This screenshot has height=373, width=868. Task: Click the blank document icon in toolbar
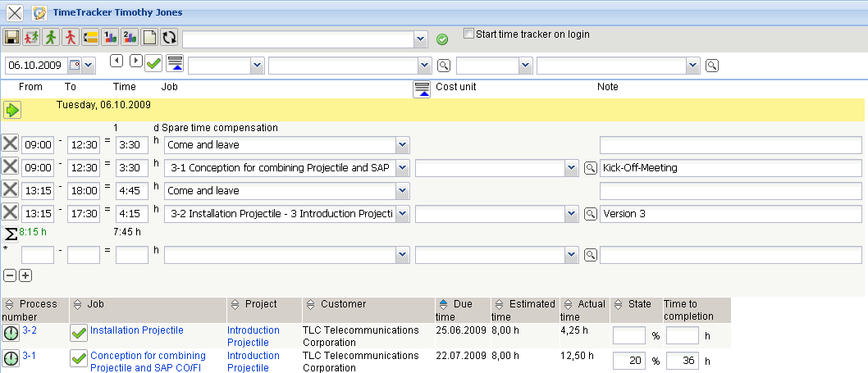(x=149, y=38)
